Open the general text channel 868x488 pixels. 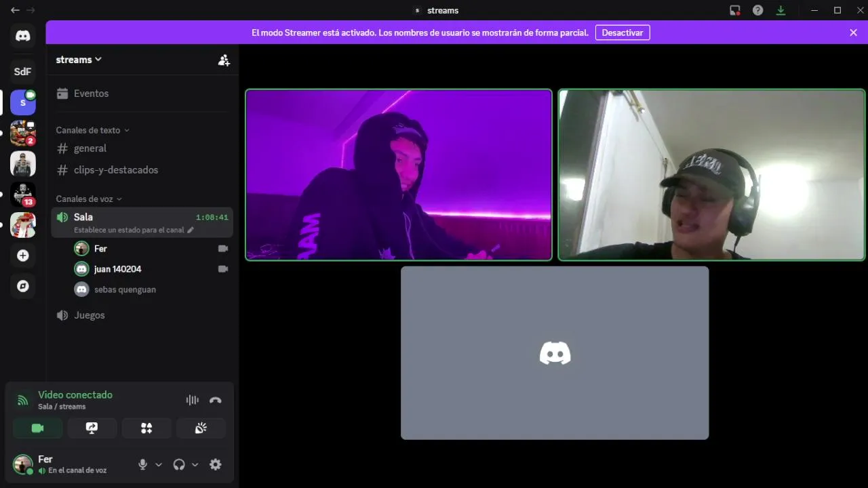[x=142, y=148]
